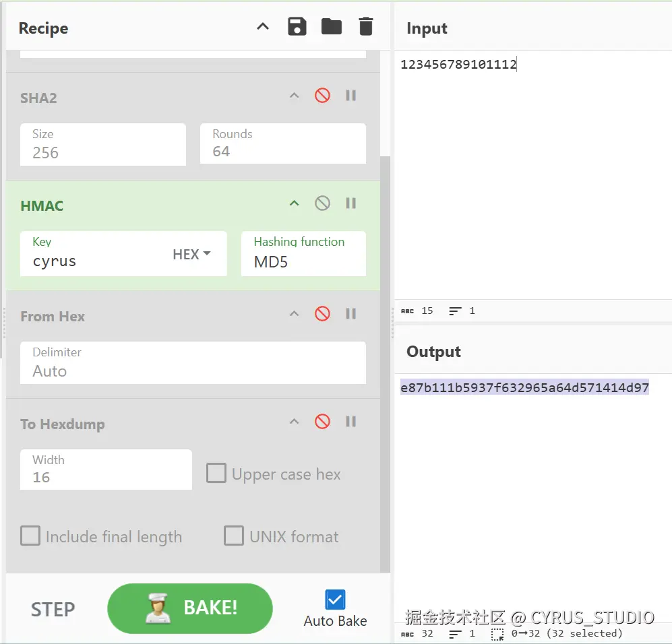Enable the disabled SHA2 operation
Viewport: 672px width, 644px height.
click(x=322, y=96)
